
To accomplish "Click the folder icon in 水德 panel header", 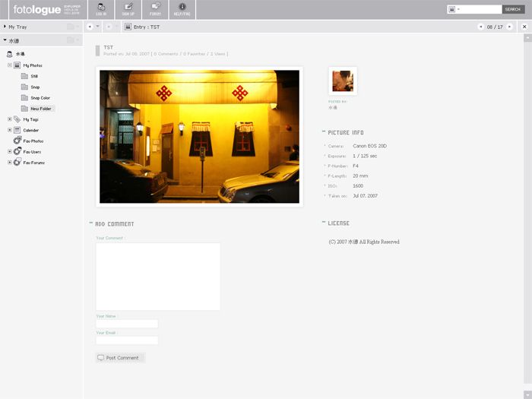I will click(x=70, y=40).
